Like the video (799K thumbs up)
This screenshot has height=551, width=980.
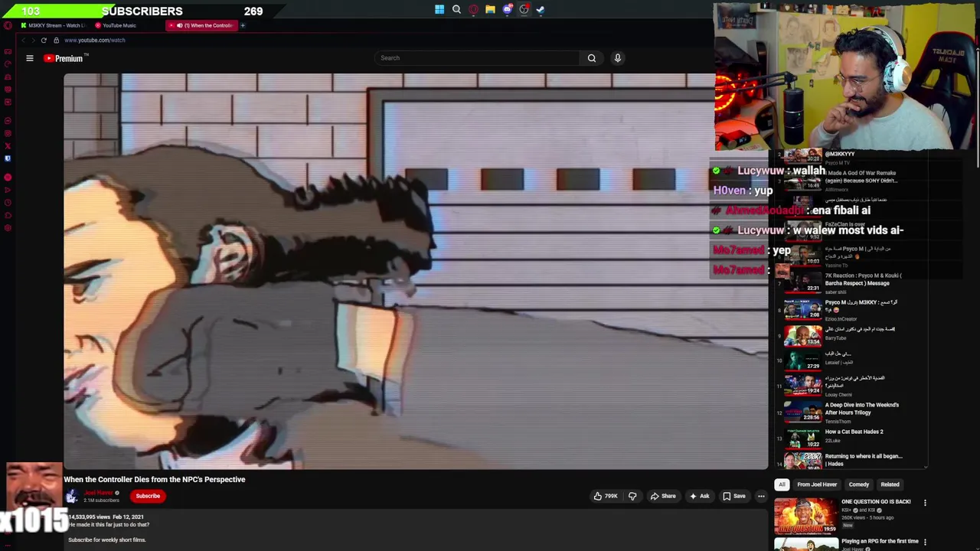[606, 496]
